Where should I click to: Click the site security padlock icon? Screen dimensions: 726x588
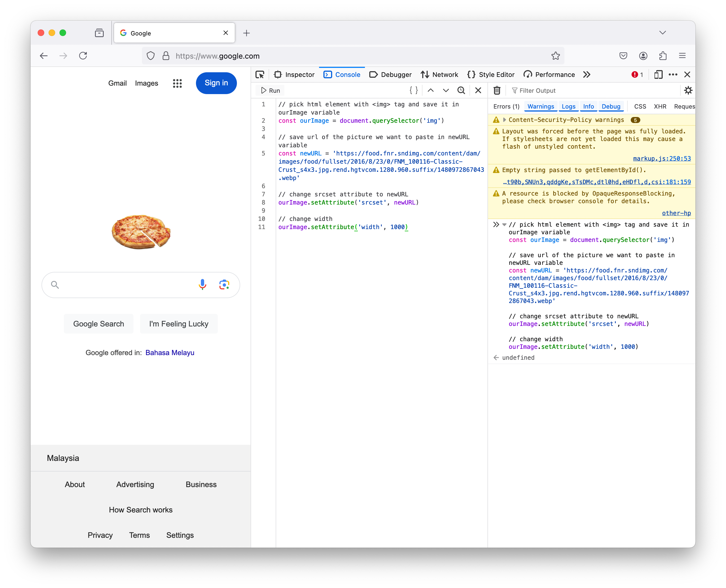(166, 56)
